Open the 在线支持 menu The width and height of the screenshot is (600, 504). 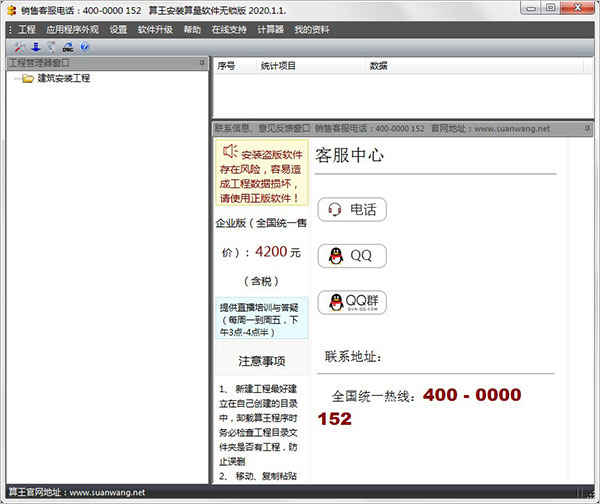click(227, 30)
